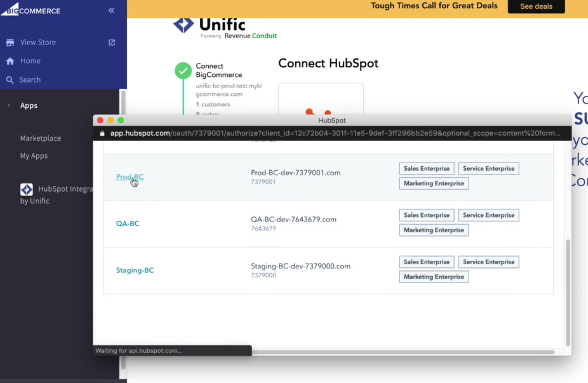The height and width of the screenshot is (383, 588).
Task: Click 'Tough Times Call for Great Deals' banner text
Action: (x=434, y=6)
